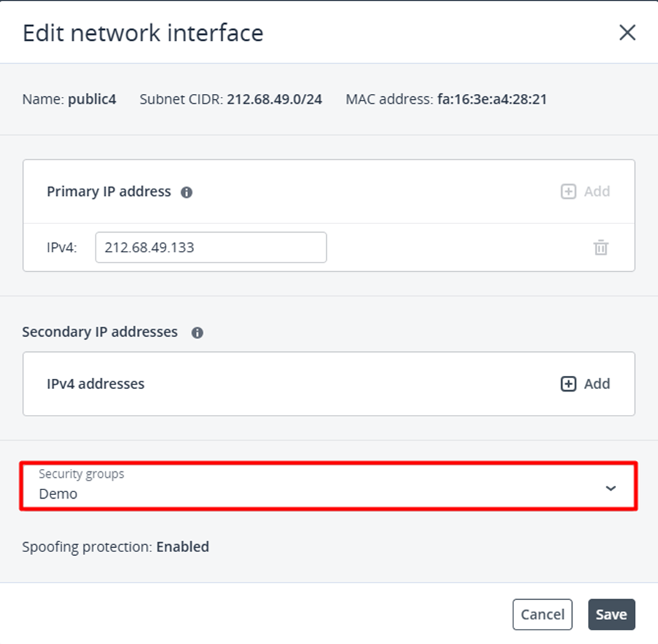
Task: Click the Subnet CIDR value 212.68.49.0/24
Action: click(x=274, y=99)
